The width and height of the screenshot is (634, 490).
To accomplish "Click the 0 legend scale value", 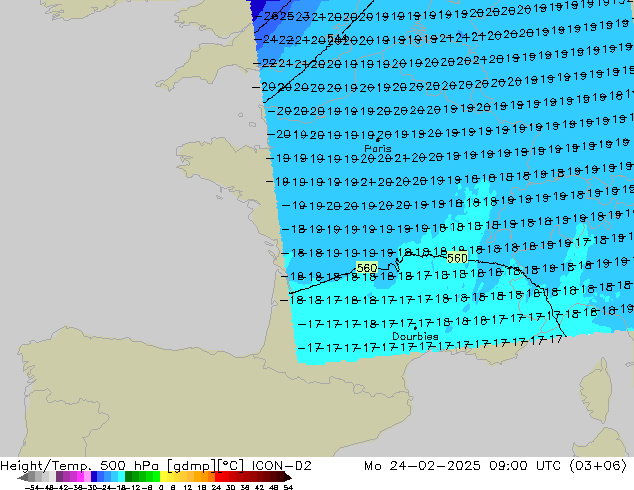I will click(x=161, y=487).
